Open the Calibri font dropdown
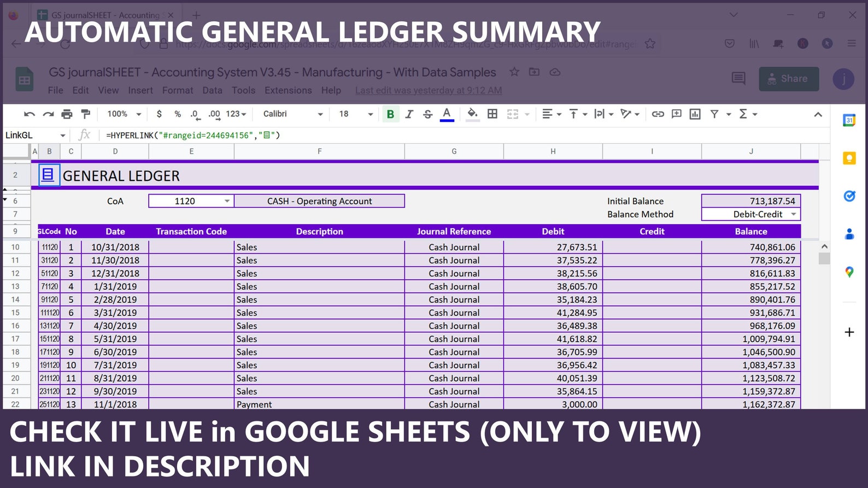 293,114
